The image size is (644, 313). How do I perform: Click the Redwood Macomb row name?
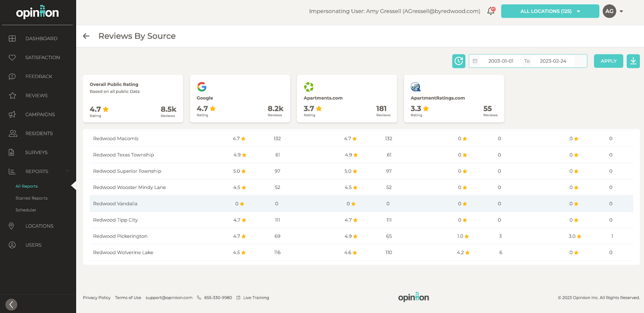pos(116,139)
